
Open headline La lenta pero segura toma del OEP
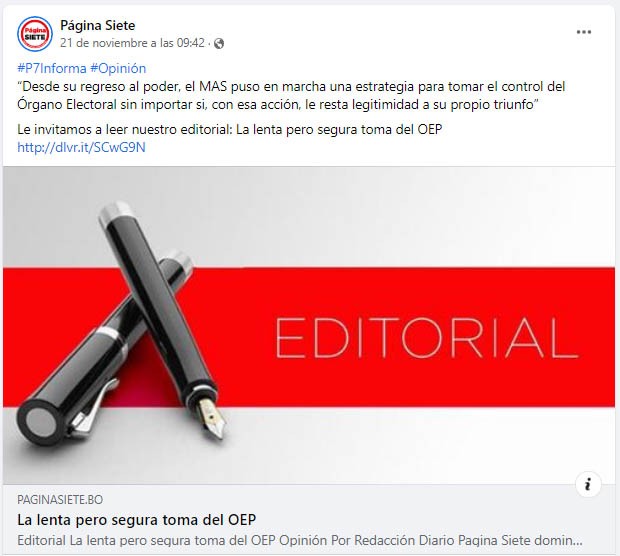(x=136, y=520)
